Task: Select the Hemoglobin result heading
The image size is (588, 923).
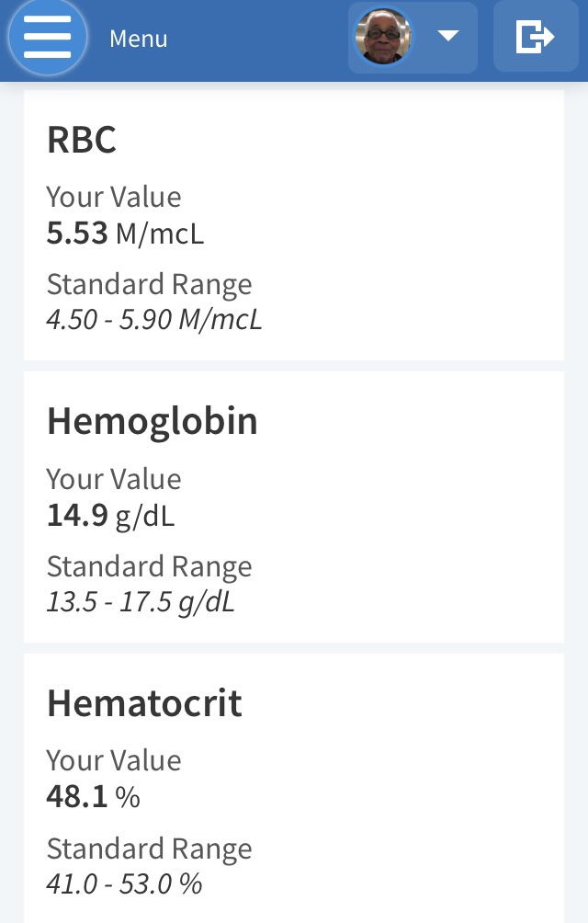Action: 152,421
